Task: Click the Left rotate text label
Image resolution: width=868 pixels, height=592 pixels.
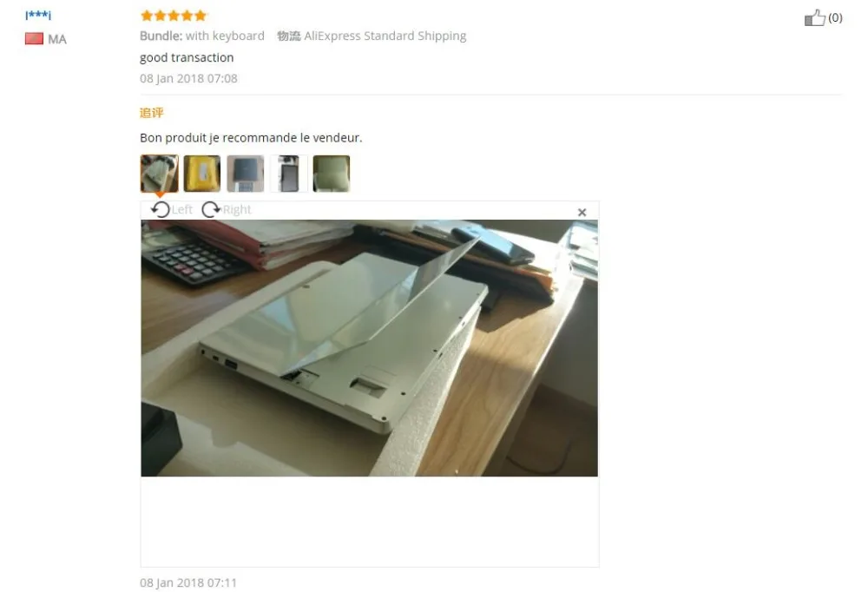Action: (x=181, y=209)
